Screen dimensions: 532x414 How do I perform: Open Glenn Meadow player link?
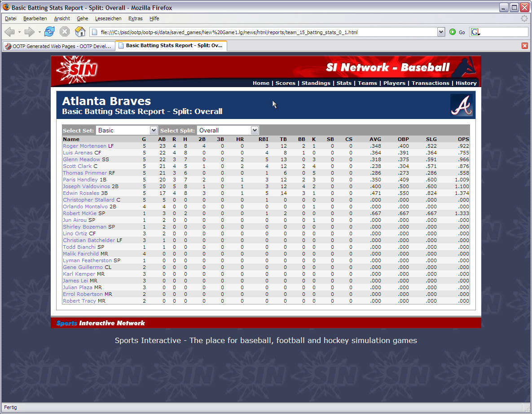[x=81, y=159]
